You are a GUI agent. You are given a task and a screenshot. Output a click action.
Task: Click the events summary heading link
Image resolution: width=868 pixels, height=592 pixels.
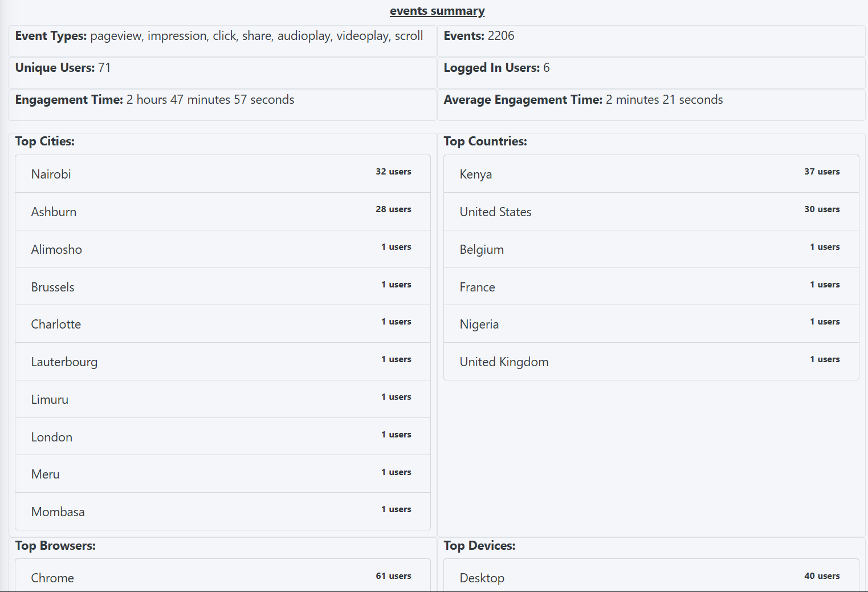pyautogui.click(x=437, y=11)
